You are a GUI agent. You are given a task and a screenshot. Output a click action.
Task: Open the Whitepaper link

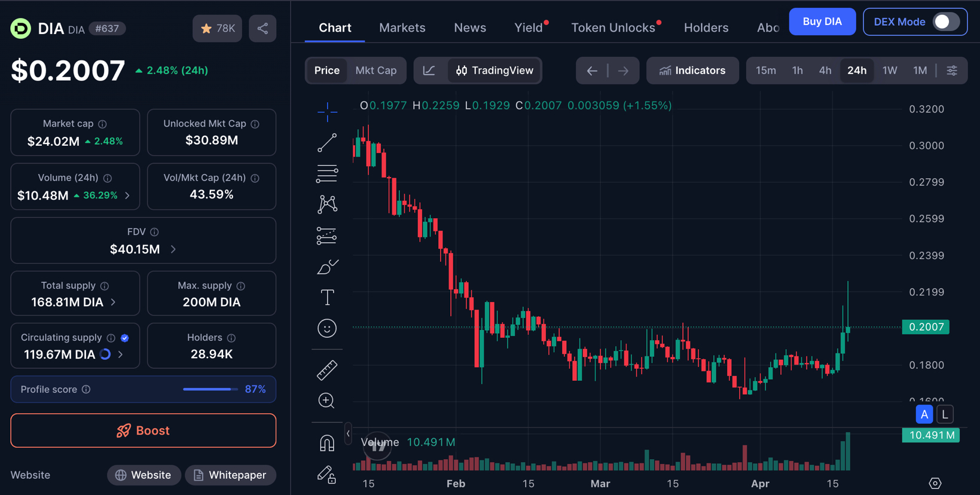[230, 475]
